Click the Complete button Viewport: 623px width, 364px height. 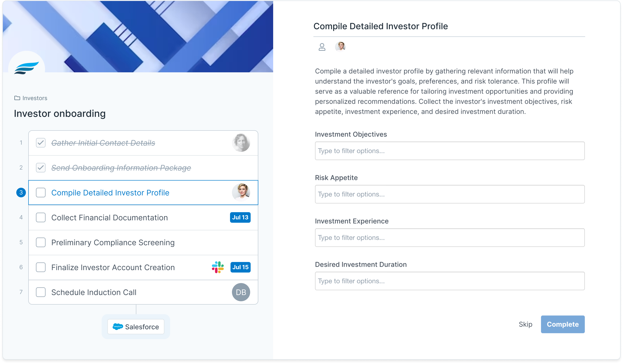(563, 324)
